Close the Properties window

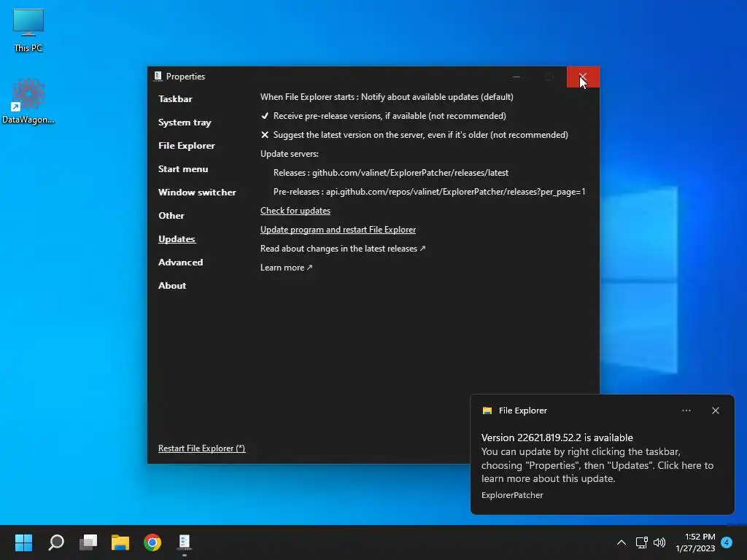point(583,77)
